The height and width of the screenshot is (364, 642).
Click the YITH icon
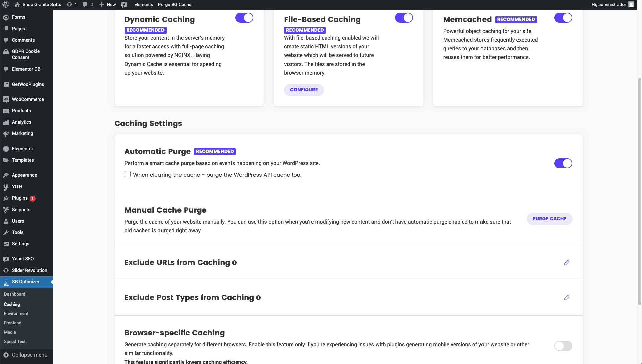pos(6,187)
